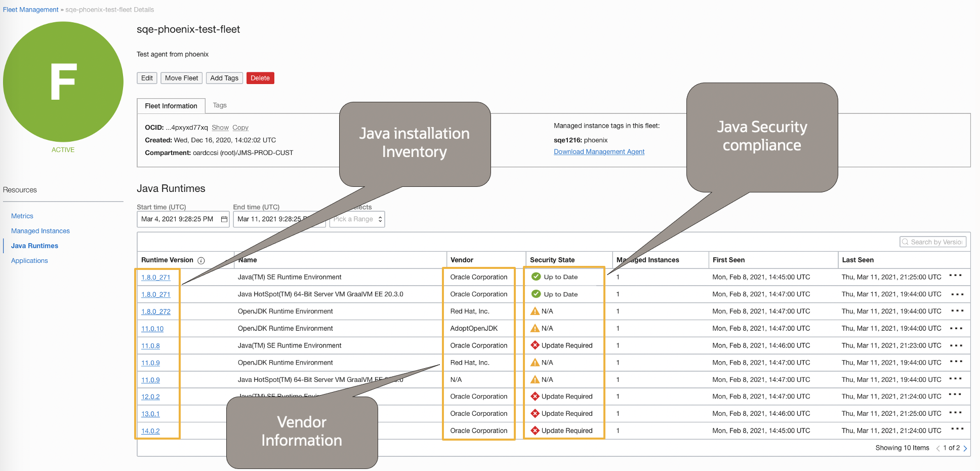
Task: Show the full OCID value
Action: tap(220, 128)
